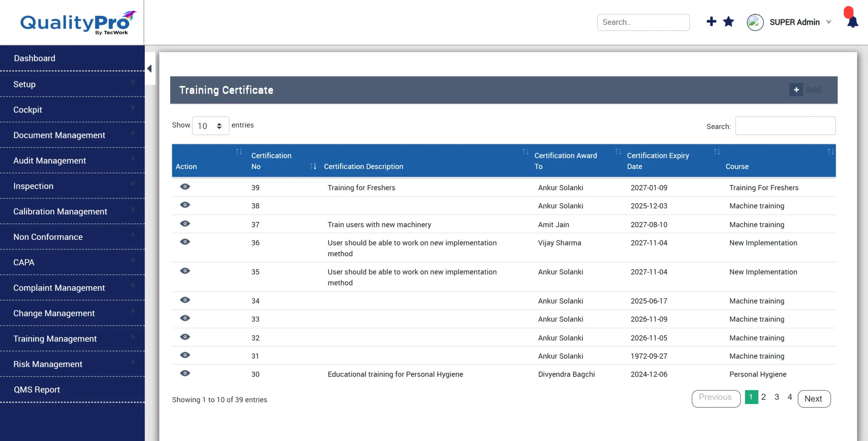868x441 pixels.
Task: Expand the Inspection submenu arrow
Action: click(x=133, y=184)
